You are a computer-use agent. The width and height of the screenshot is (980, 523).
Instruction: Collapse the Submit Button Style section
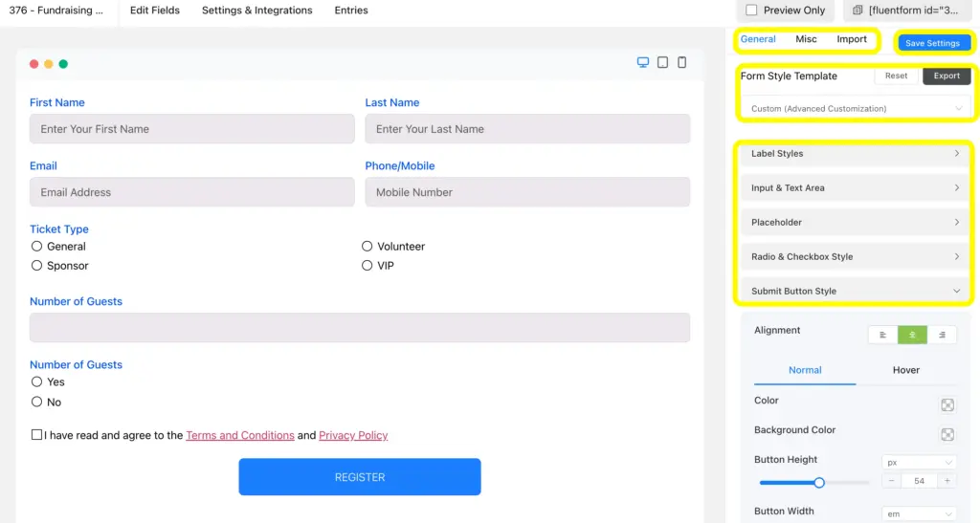click(x=855, y=291)
